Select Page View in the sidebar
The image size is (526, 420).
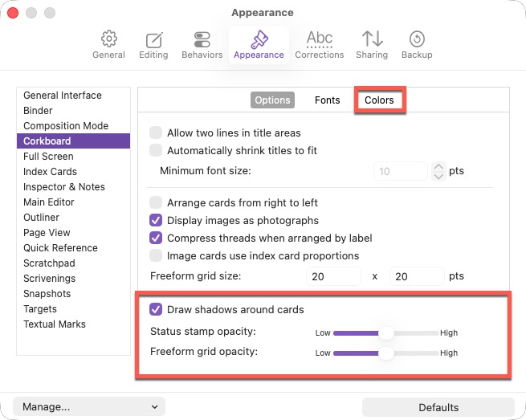pos(73,232)
